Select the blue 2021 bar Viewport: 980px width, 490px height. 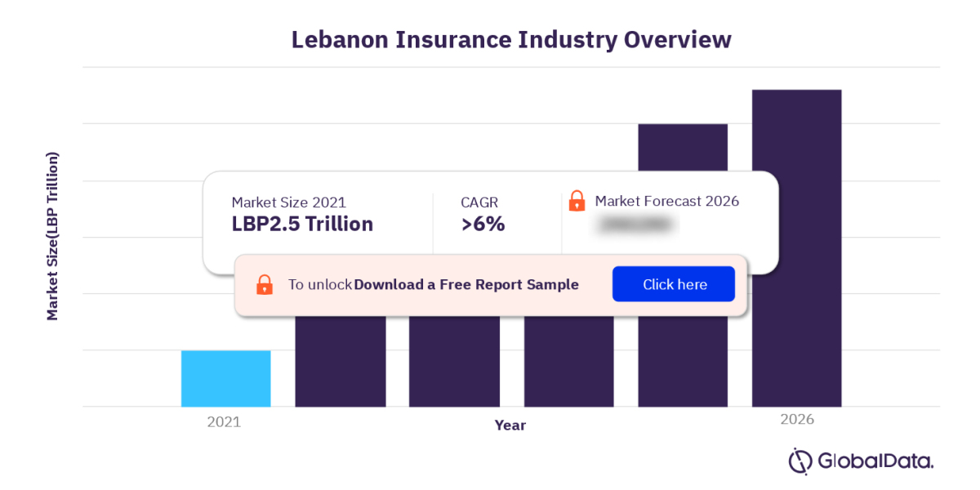[x=225, y=377]
